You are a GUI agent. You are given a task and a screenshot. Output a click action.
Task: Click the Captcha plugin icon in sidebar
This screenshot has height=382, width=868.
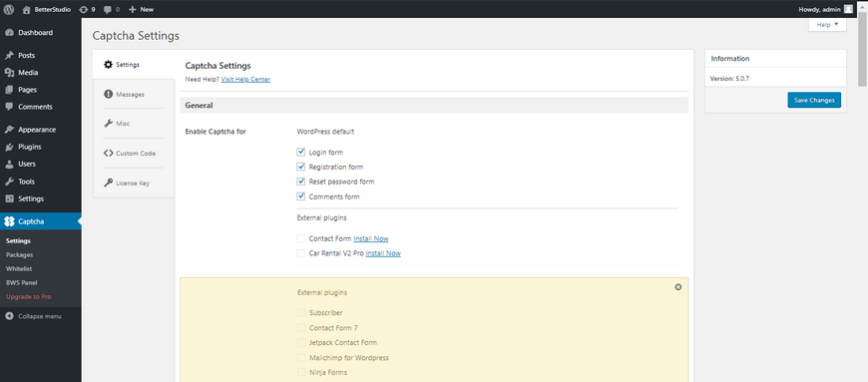pos(9,221)
